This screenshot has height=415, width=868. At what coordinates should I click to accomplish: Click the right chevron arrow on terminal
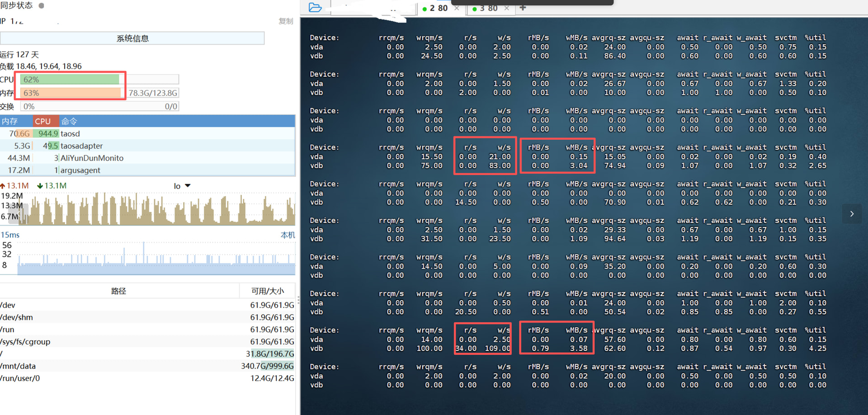click(x=852, y=214)
